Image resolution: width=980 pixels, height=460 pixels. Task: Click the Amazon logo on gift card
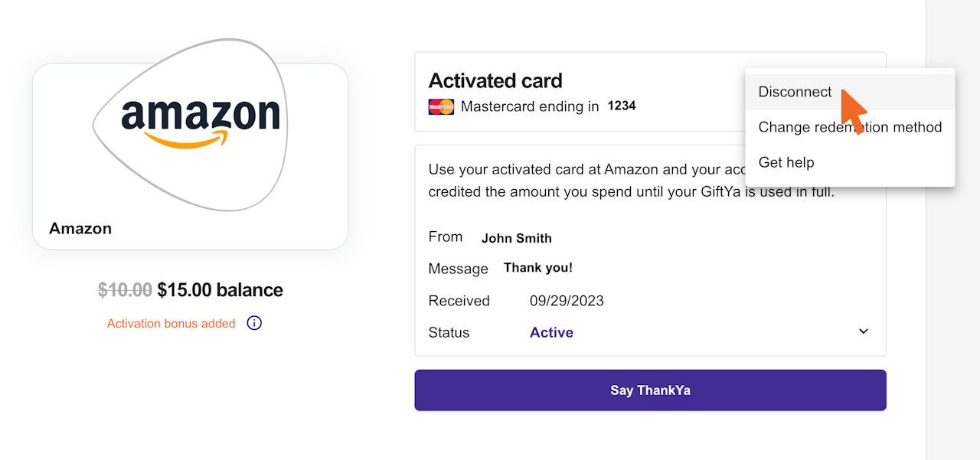pos(201,121)
